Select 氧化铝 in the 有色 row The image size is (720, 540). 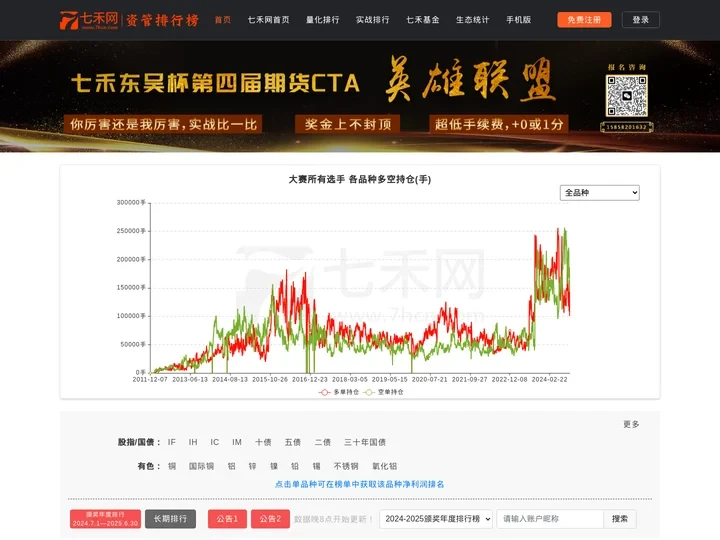(384, 466)
